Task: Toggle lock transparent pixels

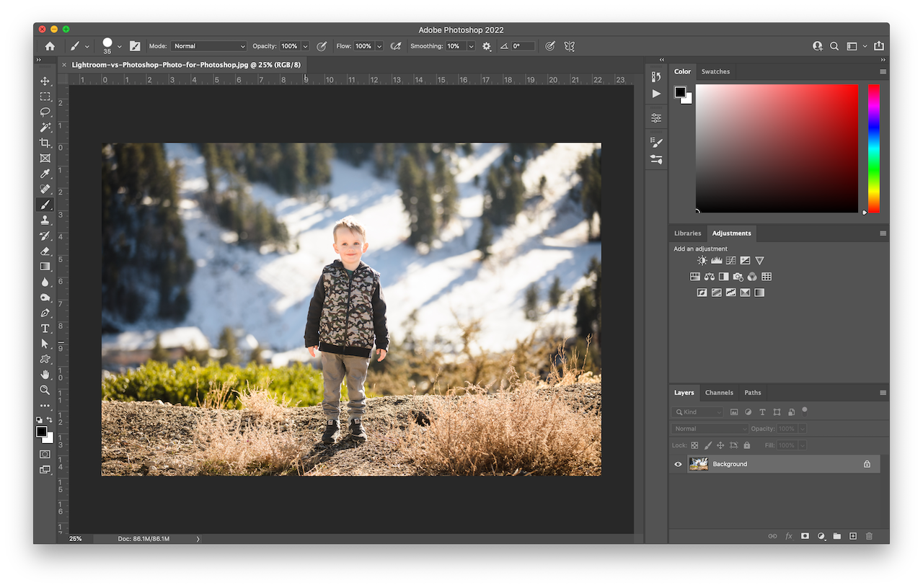Action: pyautogui.click(x=694, y=445)
